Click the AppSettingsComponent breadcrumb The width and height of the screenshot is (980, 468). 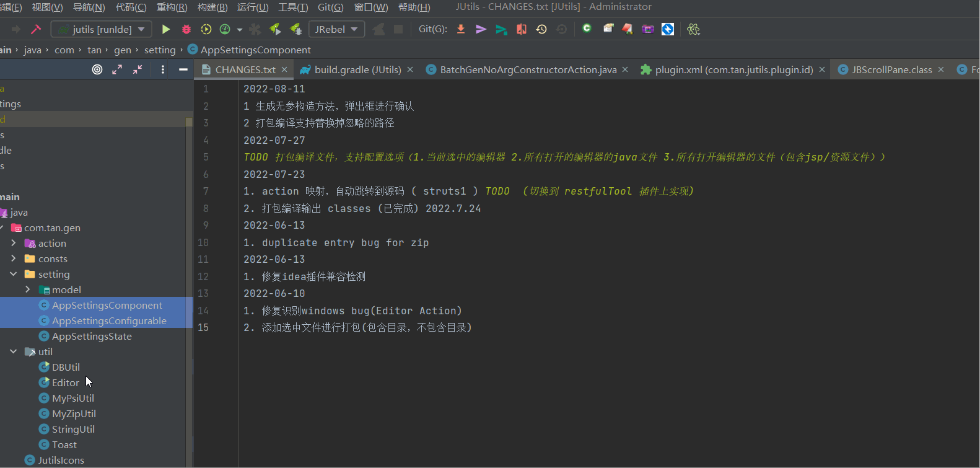pyautogui.click(x=249, y=50)
